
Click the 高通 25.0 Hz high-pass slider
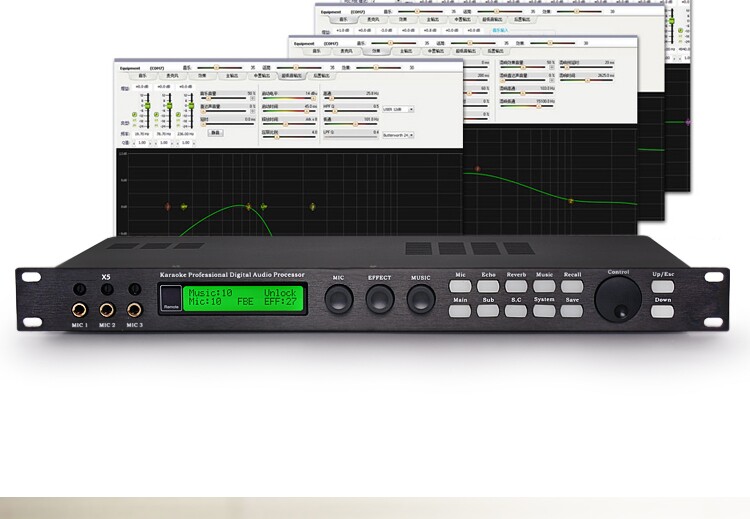[351, 98]
